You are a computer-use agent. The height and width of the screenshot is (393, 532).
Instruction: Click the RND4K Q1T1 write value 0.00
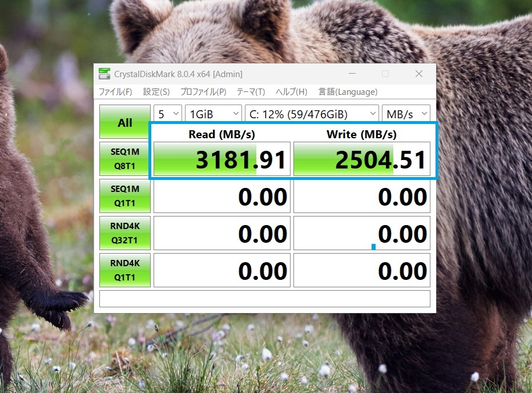pos(362,270)
